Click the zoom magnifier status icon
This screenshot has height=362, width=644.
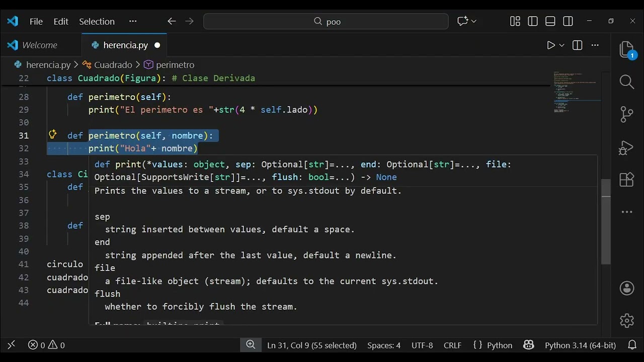251,345
